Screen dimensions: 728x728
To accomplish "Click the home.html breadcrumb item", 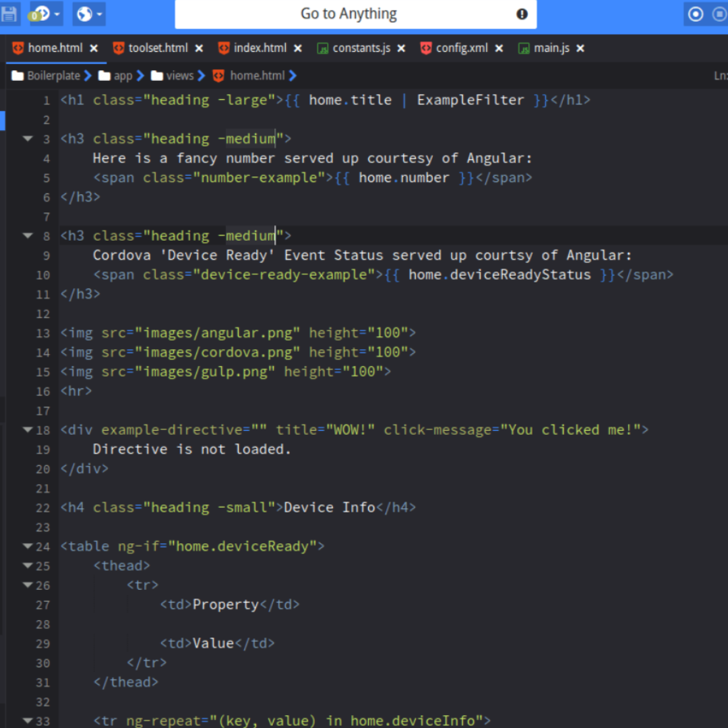I will click(257, 76).
